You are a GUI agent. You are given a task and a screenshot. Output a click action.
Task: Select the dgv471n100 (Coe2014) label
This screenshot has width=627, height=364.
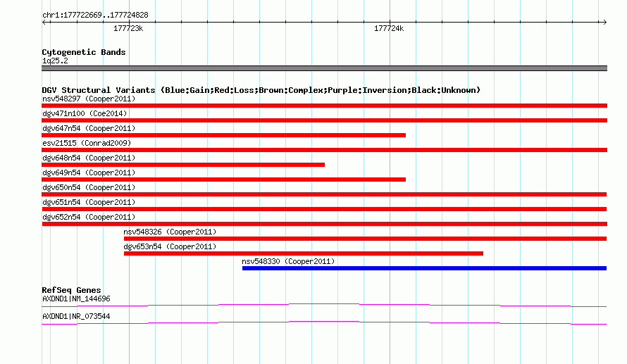click(85, 113)
